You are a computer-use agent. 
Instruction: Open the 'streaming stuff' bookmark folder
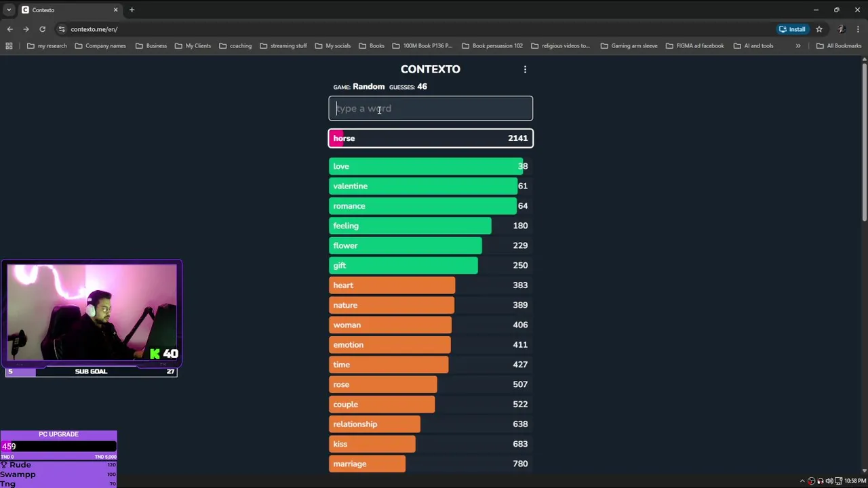(283, 46)
